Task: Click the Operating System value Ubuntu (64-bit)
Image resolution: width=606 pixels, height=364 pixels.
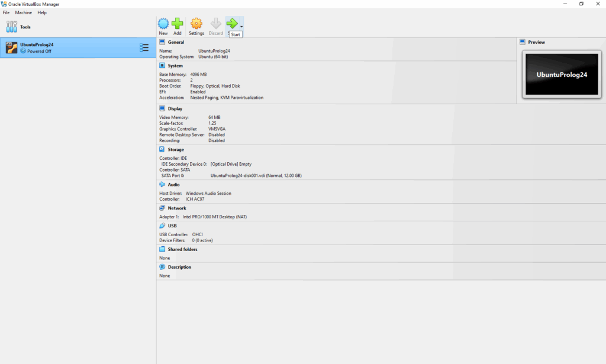Action: pos(213,56)
